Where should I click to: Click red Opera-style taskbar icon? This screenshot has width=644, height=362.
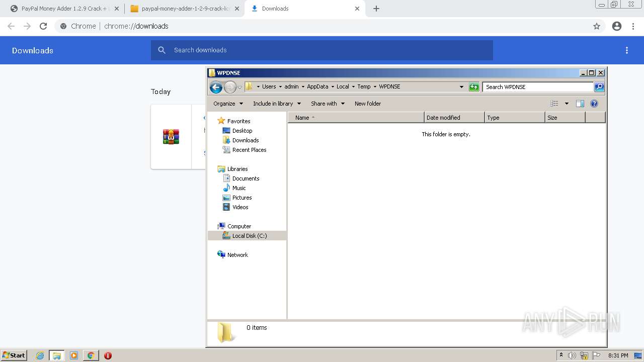[108, 355]
